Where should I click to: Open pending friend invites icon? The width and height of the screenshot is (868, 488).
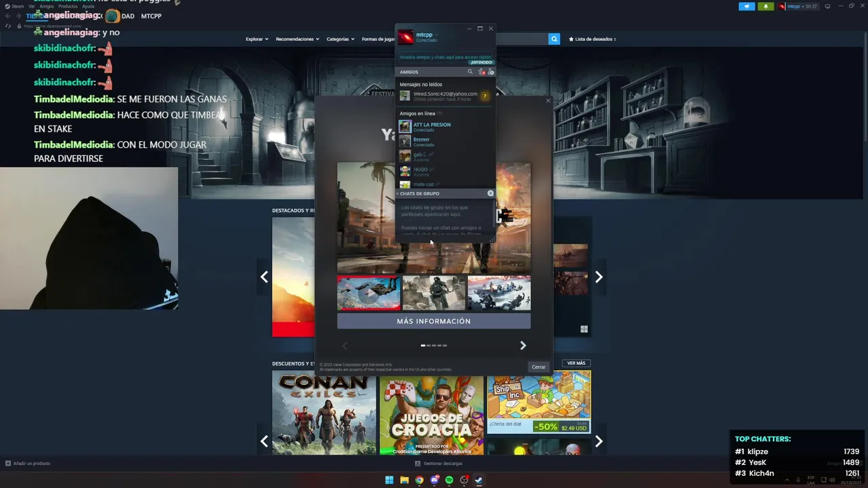pos(481,72)
